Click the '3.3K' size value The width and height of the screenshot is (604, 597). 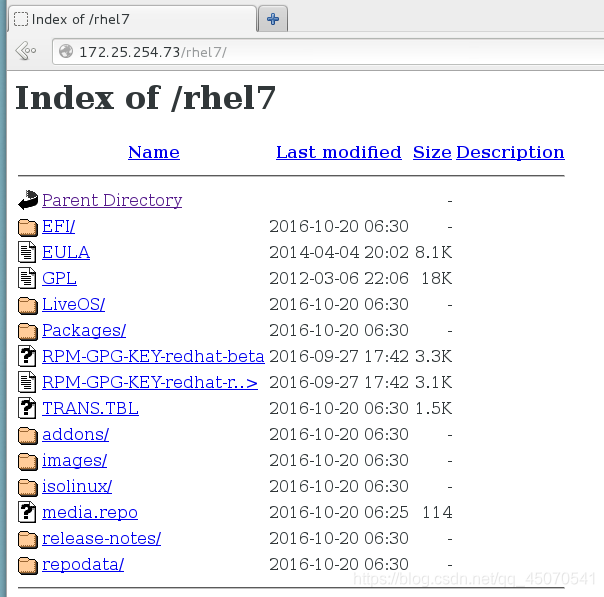pos(433,356)
